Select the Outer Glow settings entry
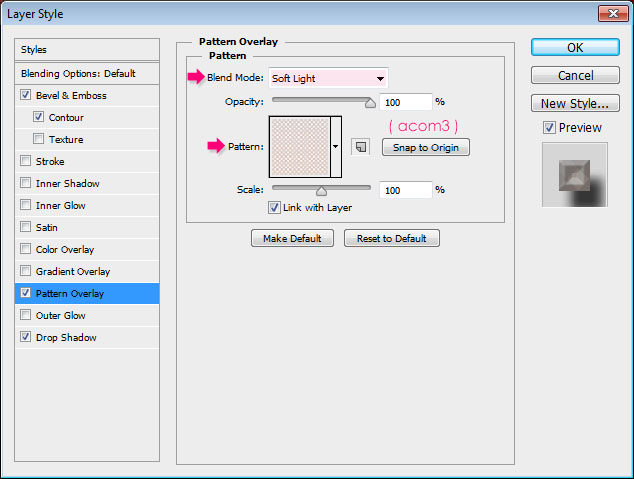 [x=61, y=315]
